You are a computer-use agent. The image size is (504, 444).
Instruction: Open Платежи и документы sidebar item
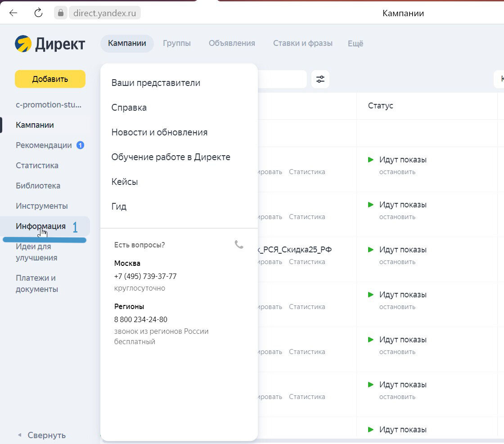click(36, 283)
